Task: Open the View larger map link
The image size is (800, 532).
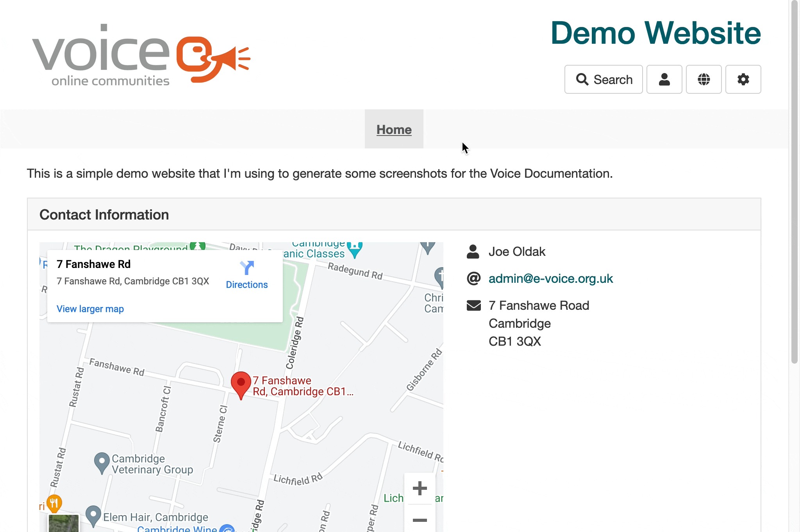Action: click(90, 309)
